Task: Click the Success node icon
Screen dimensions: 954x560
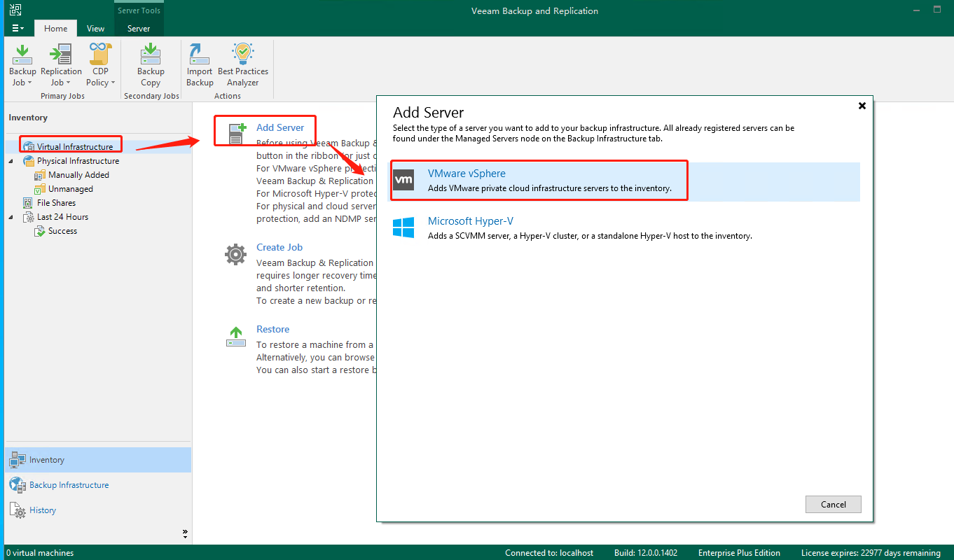Action: [40, 231]
